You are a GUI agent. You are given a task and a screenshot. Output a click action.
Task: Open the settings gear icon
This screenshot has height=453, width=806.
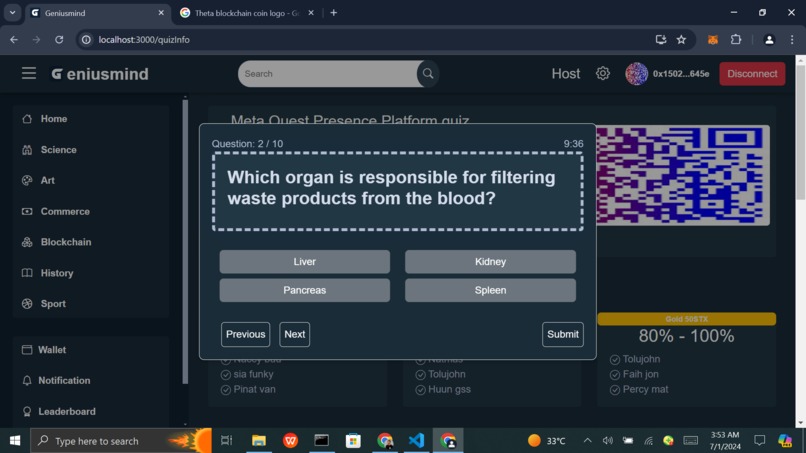[602, 74]
